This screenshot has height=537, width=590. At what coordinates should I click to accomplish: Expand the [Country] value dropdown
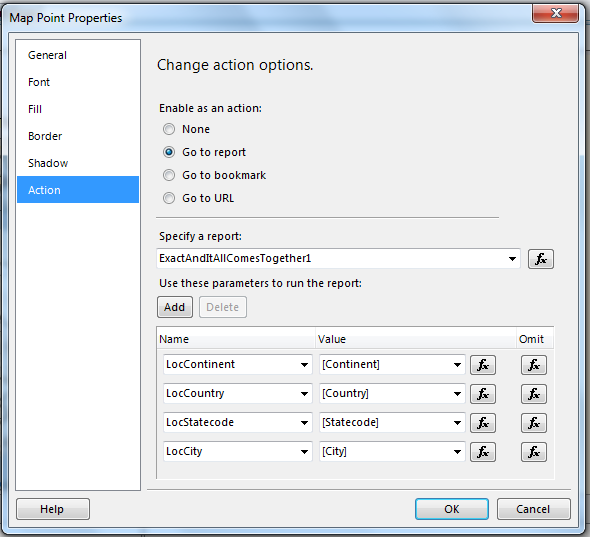(457, 394)
